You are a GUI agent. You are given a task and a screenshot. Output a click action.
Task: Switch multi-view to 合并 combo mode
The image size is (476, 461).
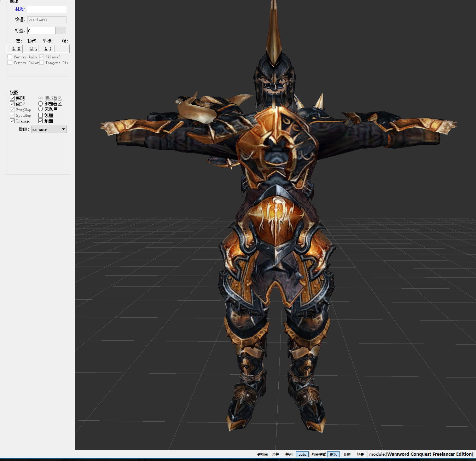pos(275,455)
